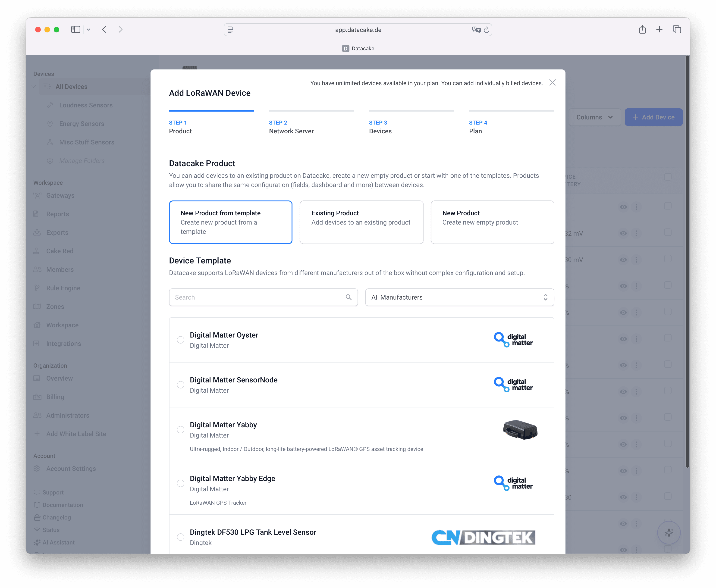
Task: Click the Account Settings gear icon
Action: (x=37, y=469)
